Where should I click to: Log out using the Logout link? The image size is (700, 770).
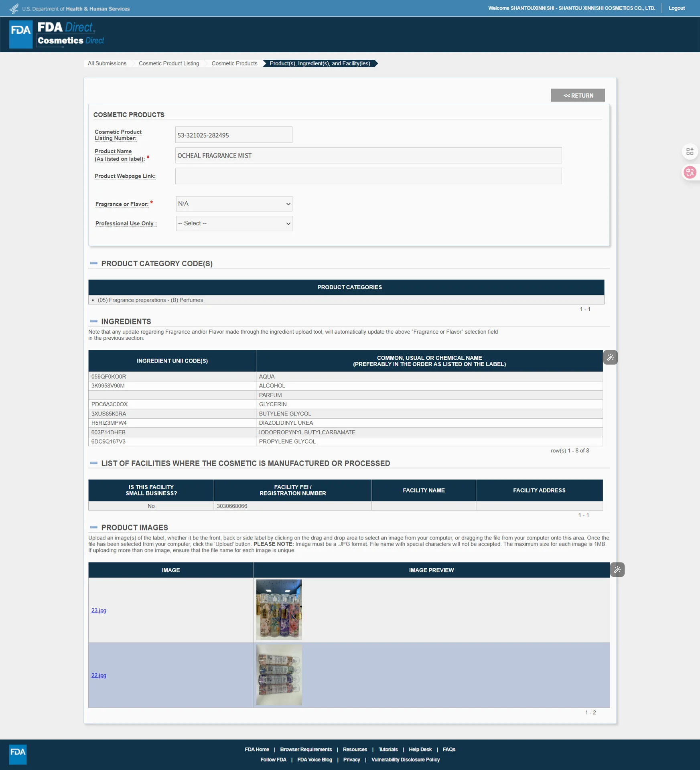coord(676,8)
